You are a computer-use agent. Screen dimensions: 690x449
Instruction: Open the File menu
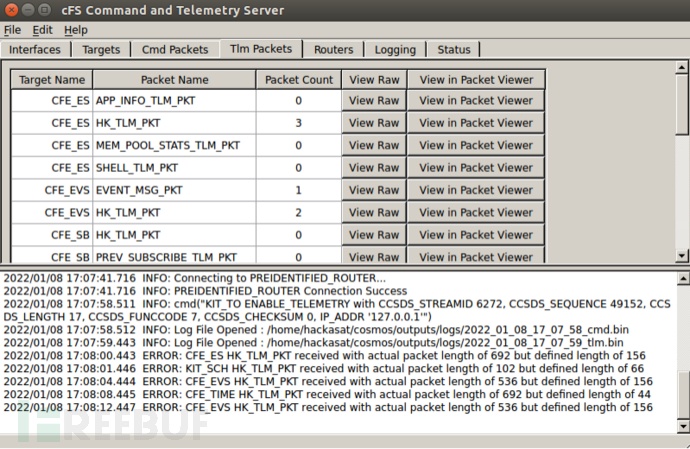click(12, 30)
